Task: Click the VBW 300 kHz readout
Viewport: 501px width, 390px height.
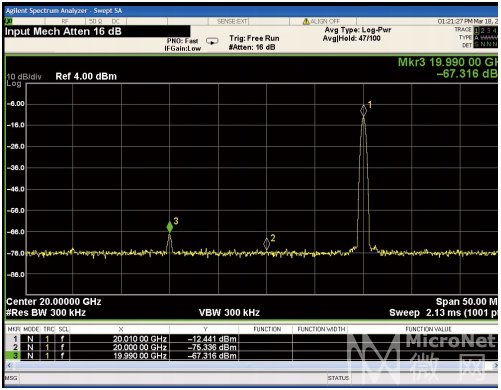Action: tap(229, 313)
